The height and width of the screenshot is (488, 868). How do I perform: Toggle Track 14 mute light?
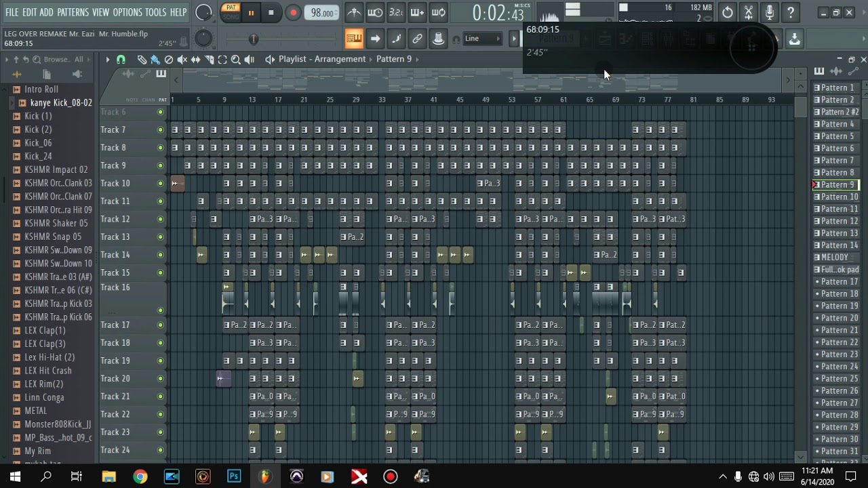click(x=161, y=255)
